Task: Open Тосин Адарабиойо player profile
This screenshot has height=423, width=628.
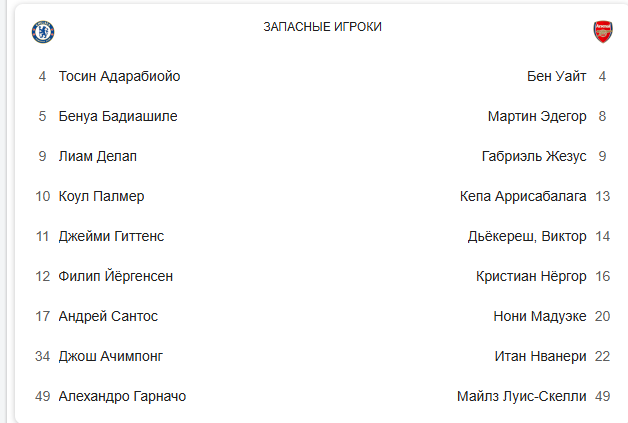Action: point(119,76)
